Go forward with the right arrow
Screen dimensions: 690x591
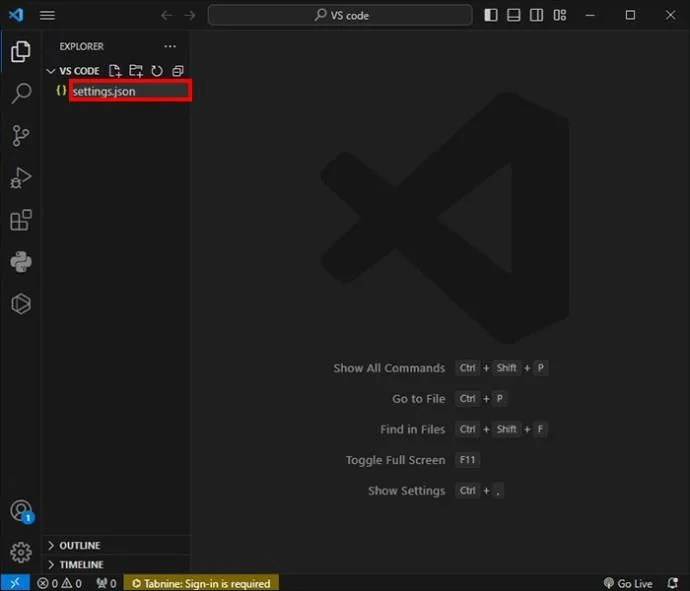[x=190, y=15]
